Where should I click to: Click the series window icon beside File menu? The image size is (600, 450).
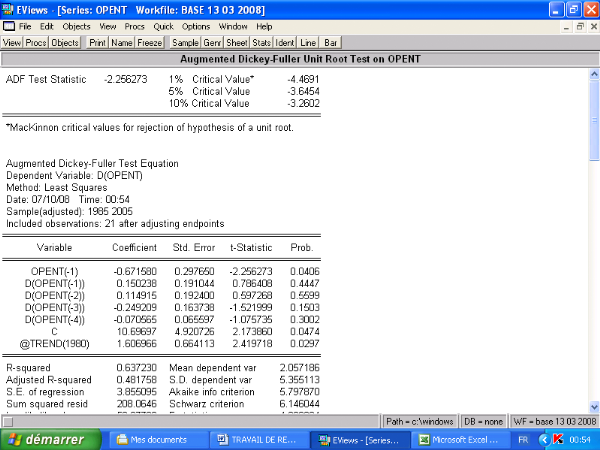pyautogui.click(x=8, y=25)
